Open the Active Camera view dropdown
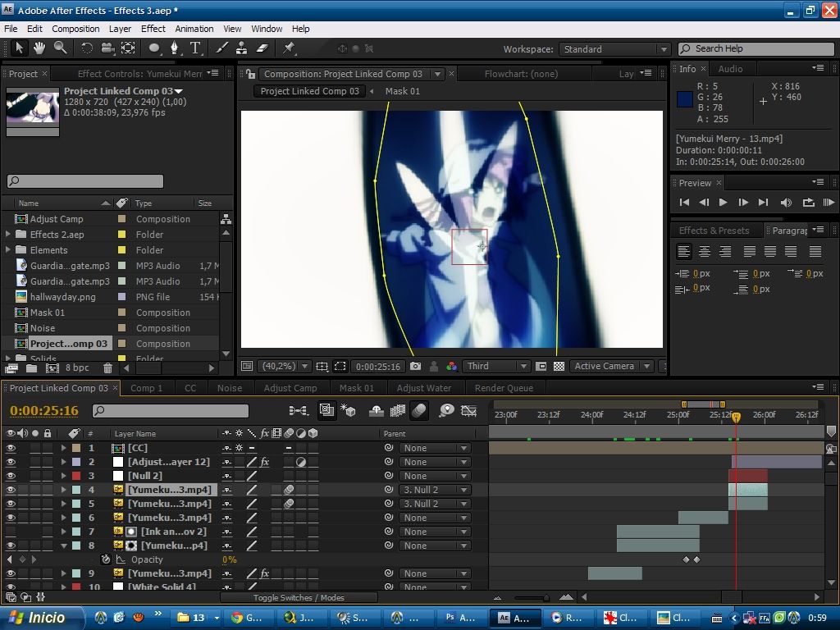The image size is (840, 630). point(611,366)
